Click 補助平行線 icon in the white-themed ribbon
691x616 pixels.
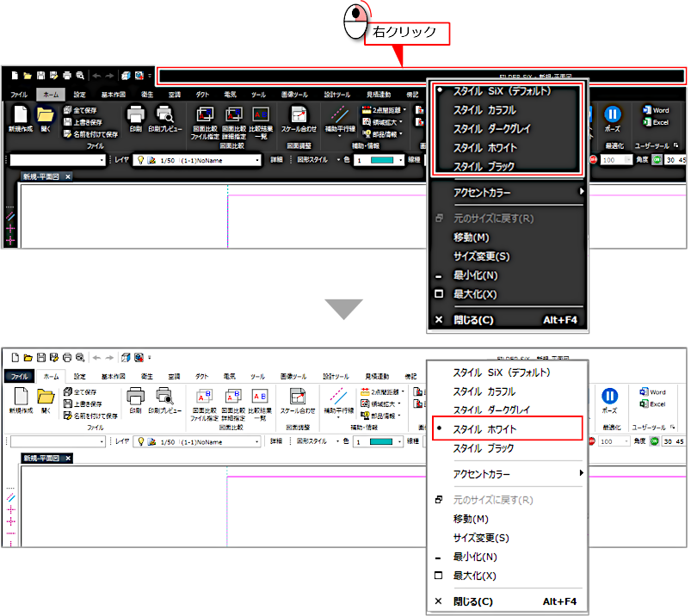click(x=338, y=396)
